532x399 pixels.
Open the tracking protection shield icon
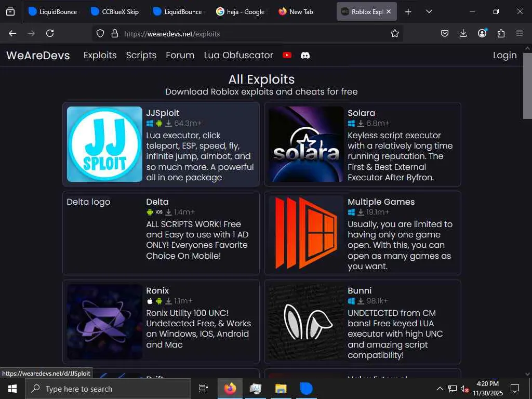point(100,33)
